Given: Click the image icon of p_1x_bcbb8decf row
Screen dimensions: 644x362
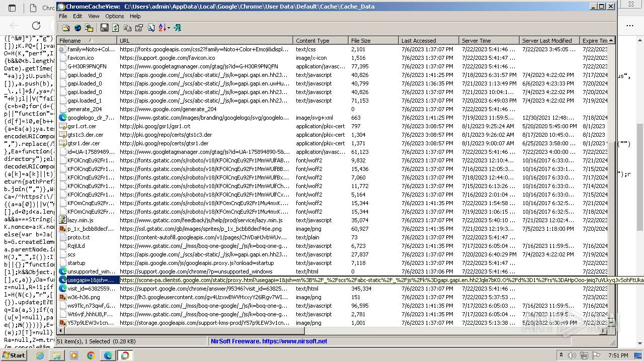Looking at the screenshot, I should (x=63, y=229).
